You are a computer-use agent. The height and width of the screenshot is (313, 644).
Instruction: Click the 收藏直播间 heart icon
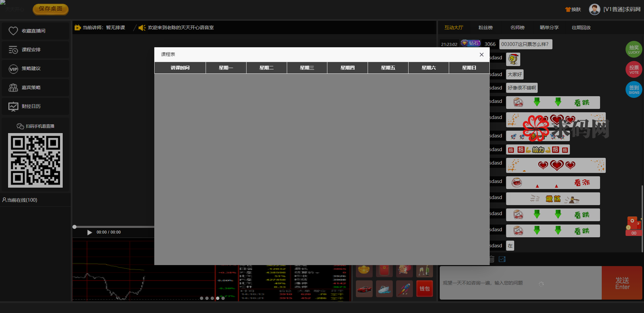(x=13, y=31)
